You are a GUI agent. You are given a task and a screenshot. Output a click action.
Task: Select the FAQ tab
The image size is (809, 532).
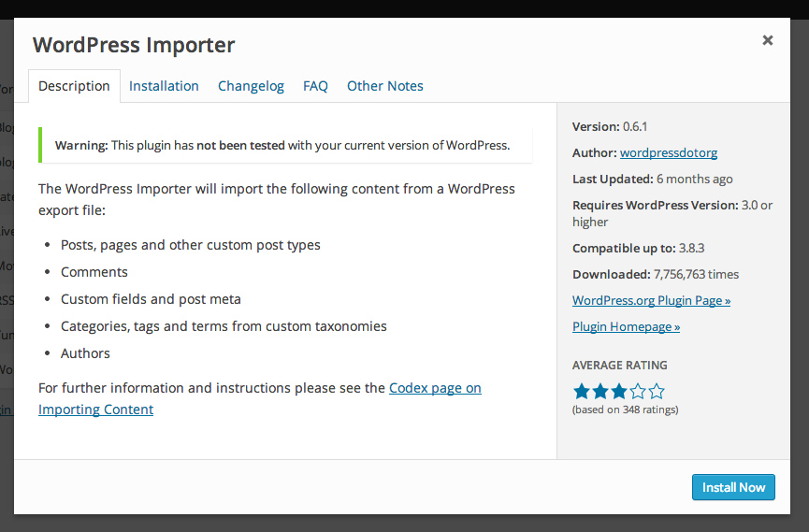(315, 86)
